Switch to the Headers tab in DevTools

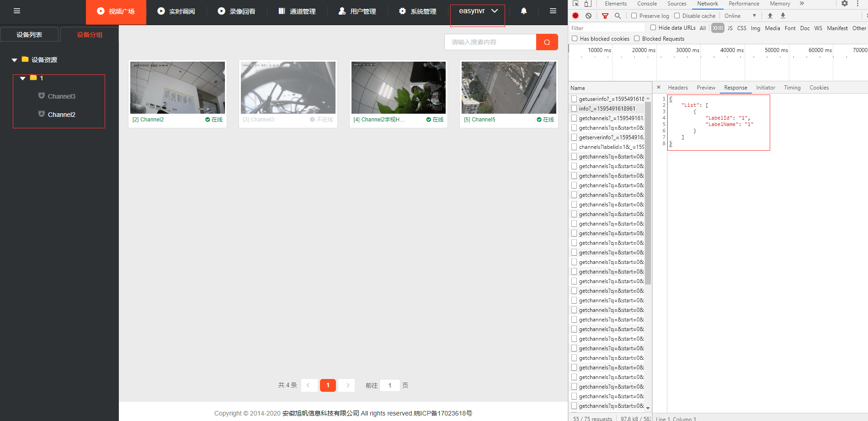coord(677,87)
